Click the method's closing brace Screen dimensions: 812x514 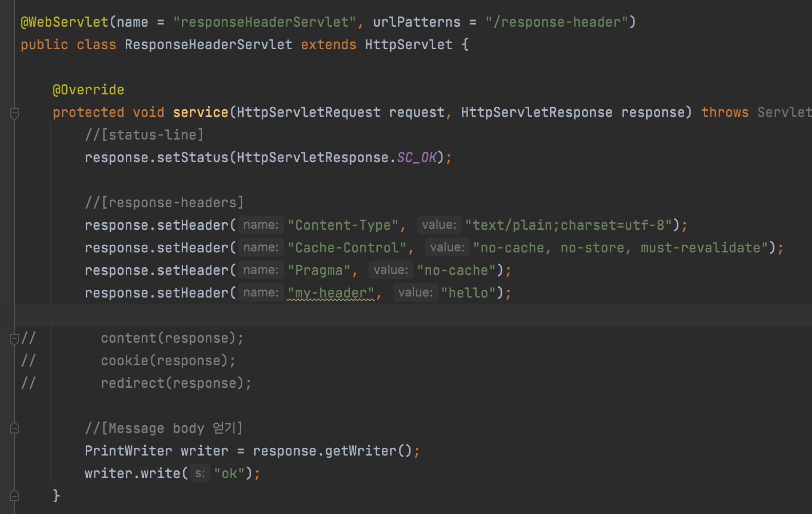[x=56, y=496]
